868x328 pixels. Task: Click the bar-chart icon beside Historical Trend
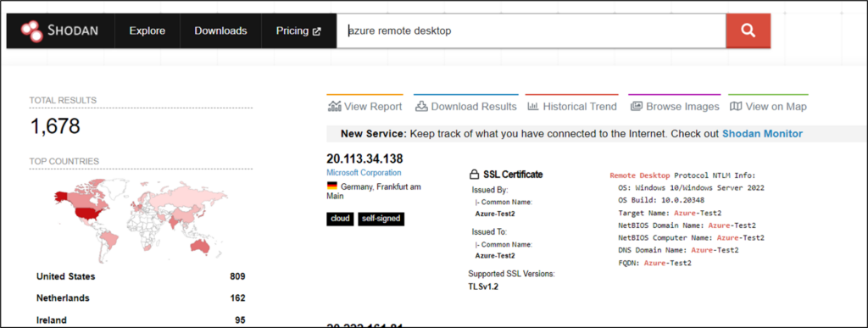tap(533, 106)
